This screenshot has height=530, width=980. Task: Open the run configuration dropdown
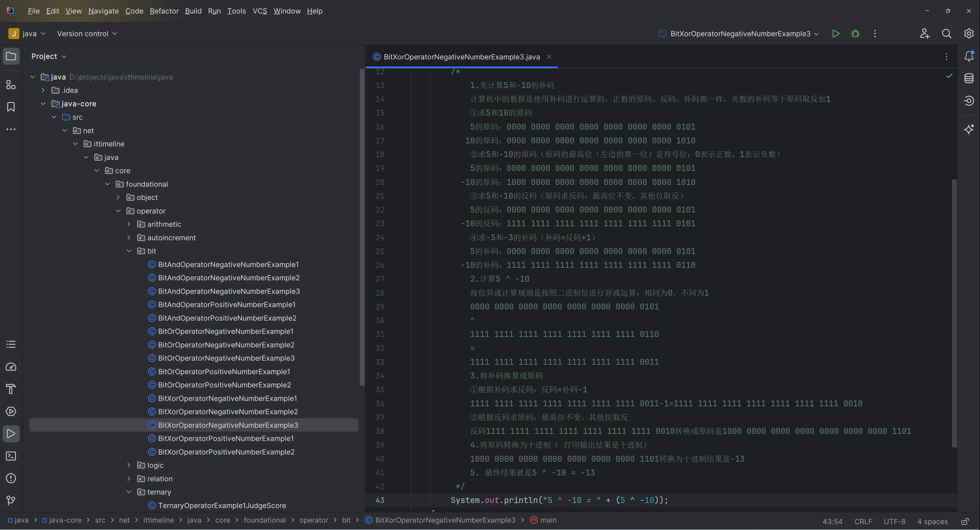(x=738, y=33)
